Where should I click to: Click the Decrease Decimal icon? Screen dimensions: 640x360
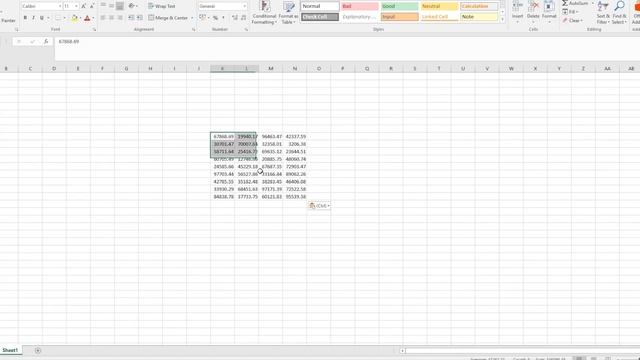pos(244,18)
